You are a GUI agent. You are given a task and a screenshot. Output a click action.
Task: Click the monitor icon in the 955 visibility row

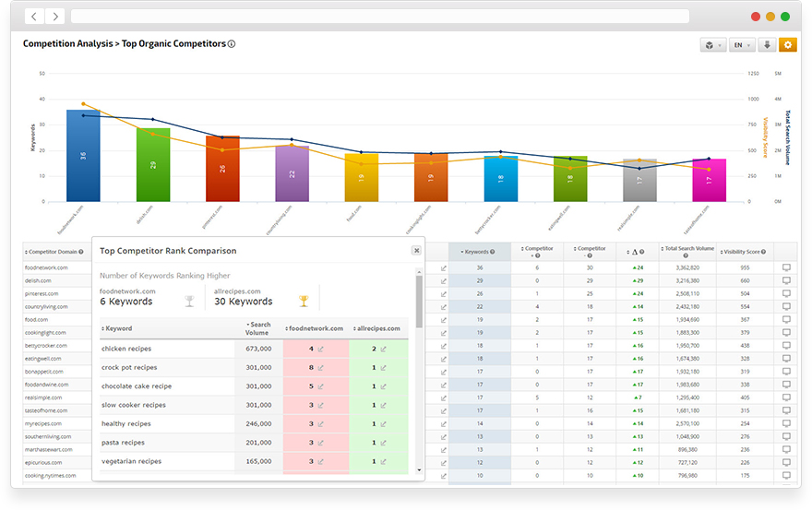click(786, 267)
